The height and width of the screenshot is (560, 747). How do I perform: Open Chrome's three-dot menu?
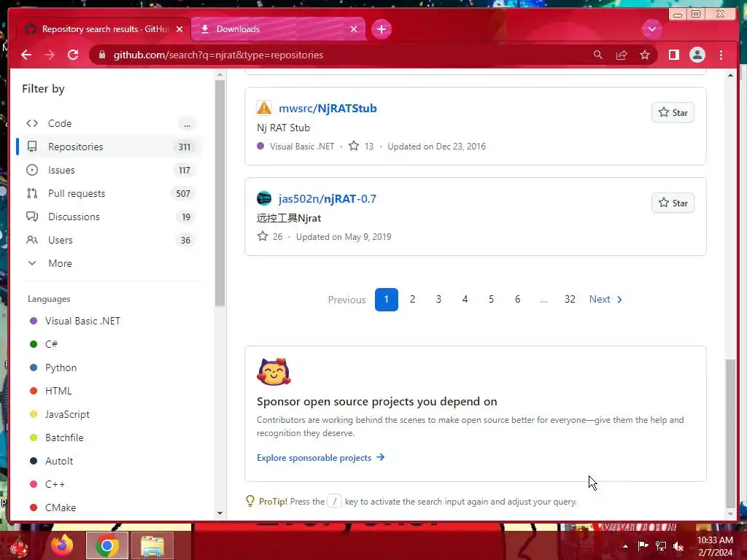click(x=721, y=55)
